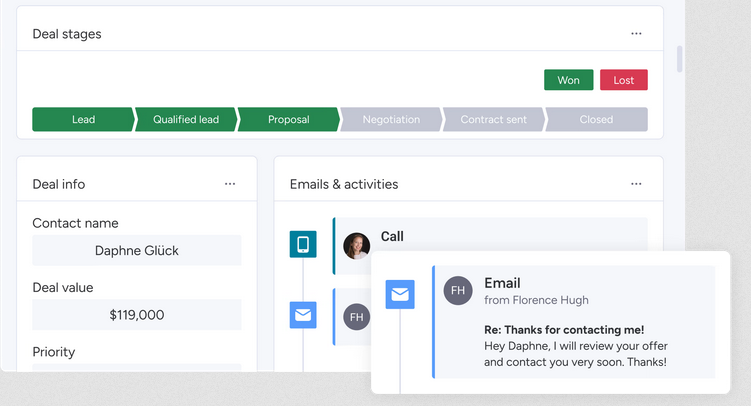The height and width of the screenshot is (406, 751).
Task: Move deal to Negotiation stage
Action: click(391, 120)
